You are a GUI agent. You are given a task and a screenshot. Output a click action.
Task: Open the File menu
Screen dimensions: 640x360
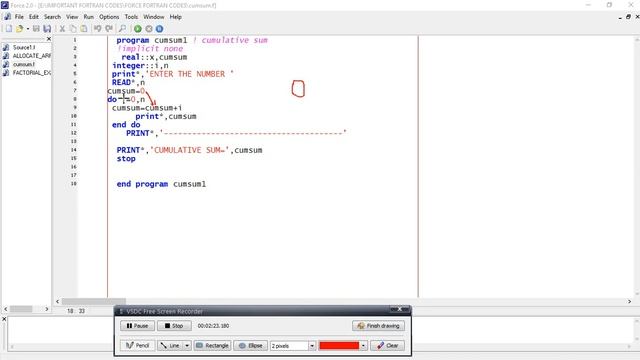point(19,17)
